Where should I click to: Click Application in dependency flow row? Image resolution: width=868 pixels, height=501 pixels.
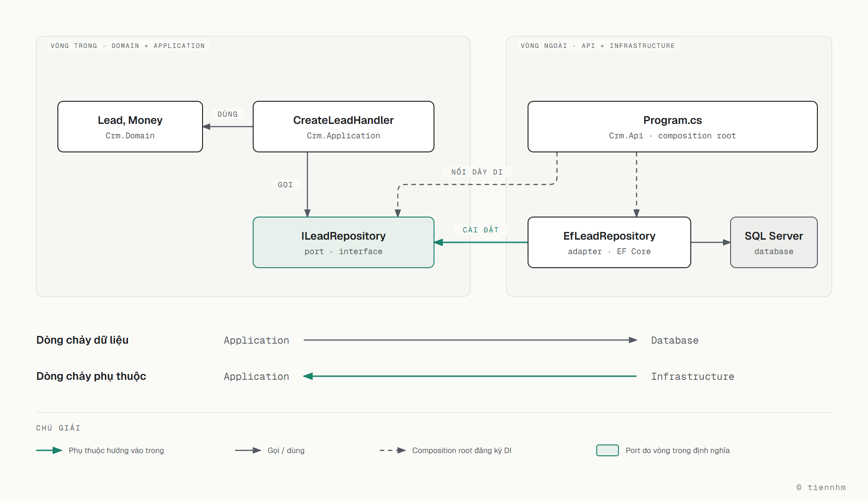(256, 377)
